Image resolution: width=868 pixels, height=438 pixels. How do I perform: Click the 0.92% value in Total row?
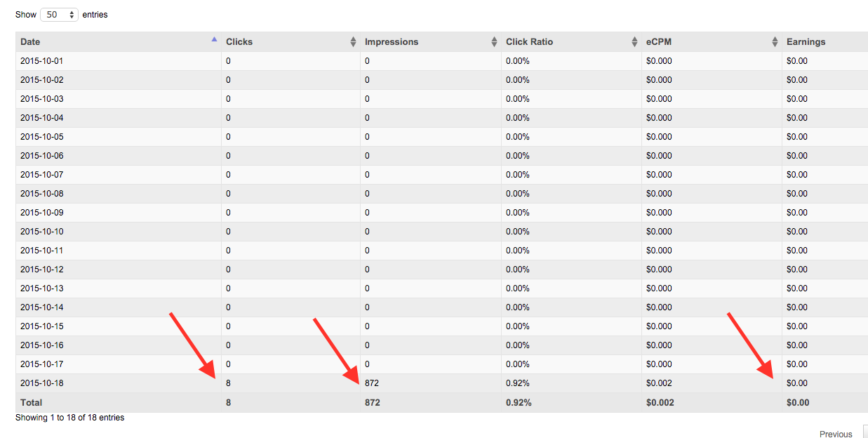[x=519, y=403]
